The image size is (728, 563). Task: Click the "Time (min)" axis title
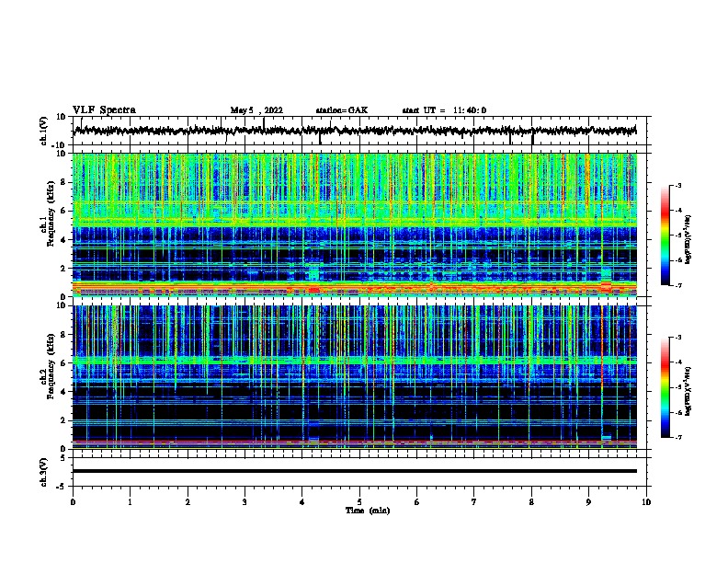point(368,511)
